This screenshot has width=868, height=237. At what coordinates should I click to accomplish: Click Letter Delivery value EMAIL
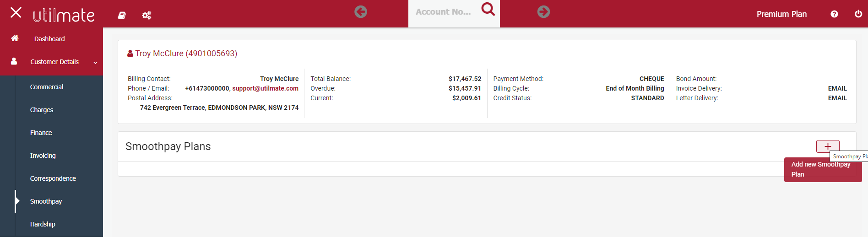837,98
